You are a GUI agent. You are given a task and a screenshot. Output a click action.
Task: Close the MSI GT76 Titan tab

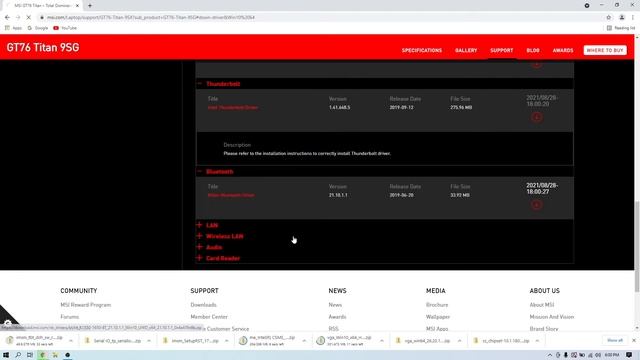point(77,6)
